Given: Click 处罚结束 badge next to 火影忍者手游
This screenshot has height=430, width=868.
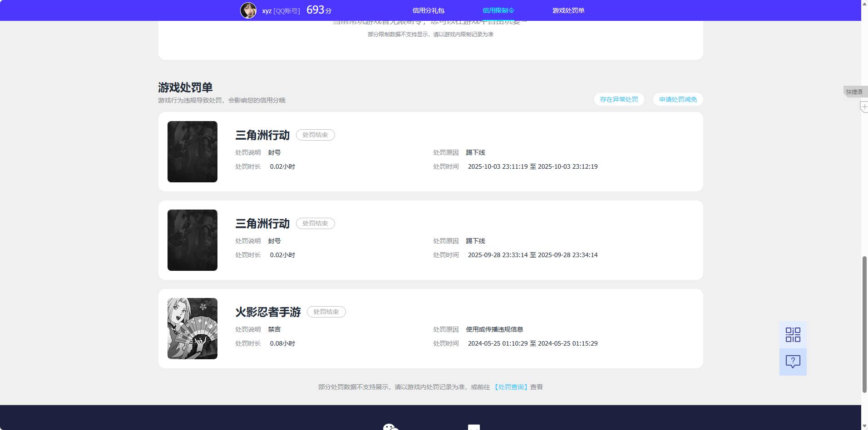Looking at the screenshot, I should 326,312.
